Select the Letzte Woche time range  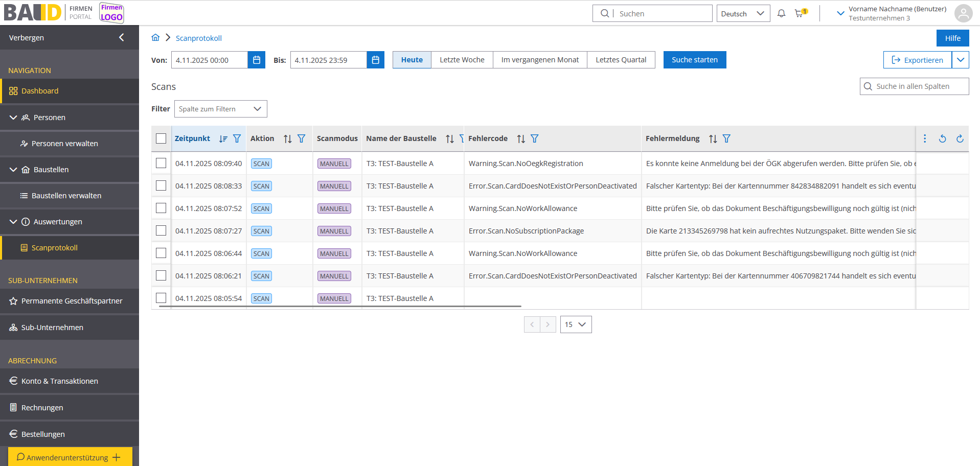[462, 60]
